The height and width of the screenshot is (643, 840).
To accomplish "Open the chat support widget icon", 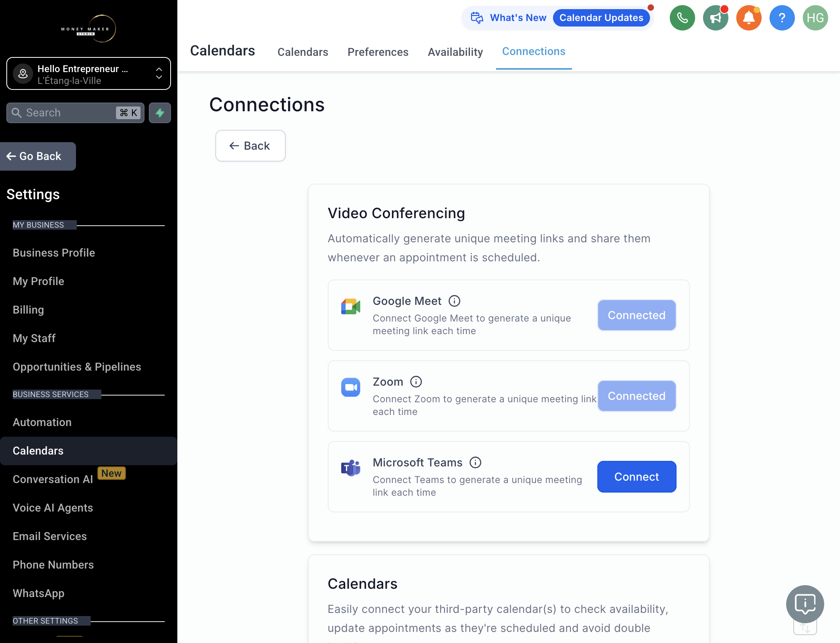I will click(x=805, y=604).
